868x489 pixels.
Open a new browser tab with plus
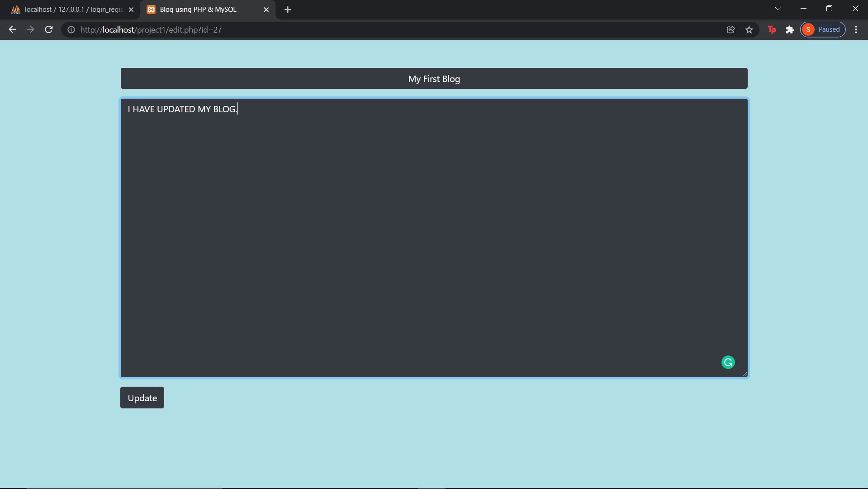pos(288,10)
